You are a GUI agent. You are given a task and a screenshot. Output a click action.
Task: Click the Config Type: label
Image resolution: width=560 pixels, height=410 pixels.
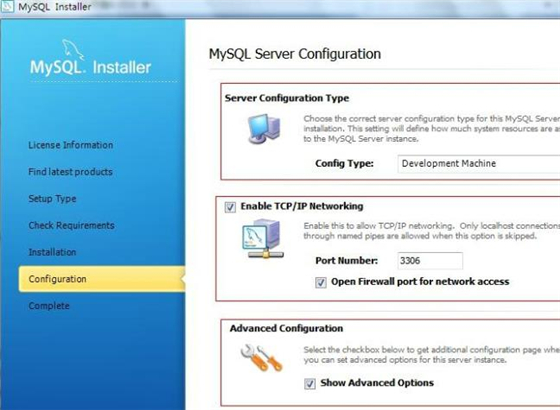click(344, 164)
